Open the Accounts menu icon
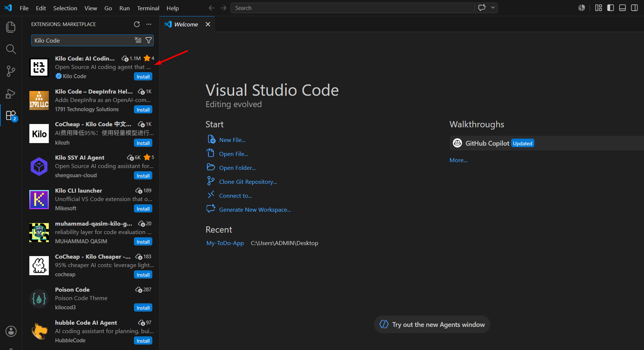The width and height of the screenshot is (644, 350). click(x=11, y=331)
